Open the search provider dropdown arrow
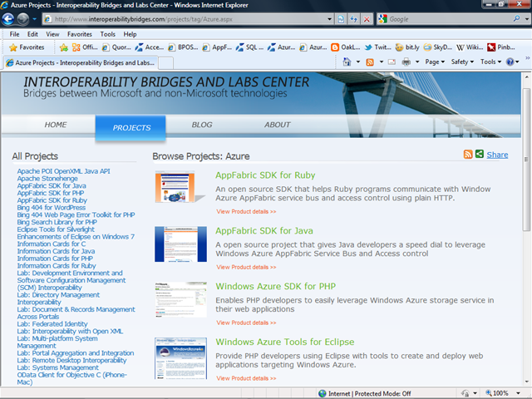This screenshot has height=399, width=532. pyautogui.click(x=526, y=19)
